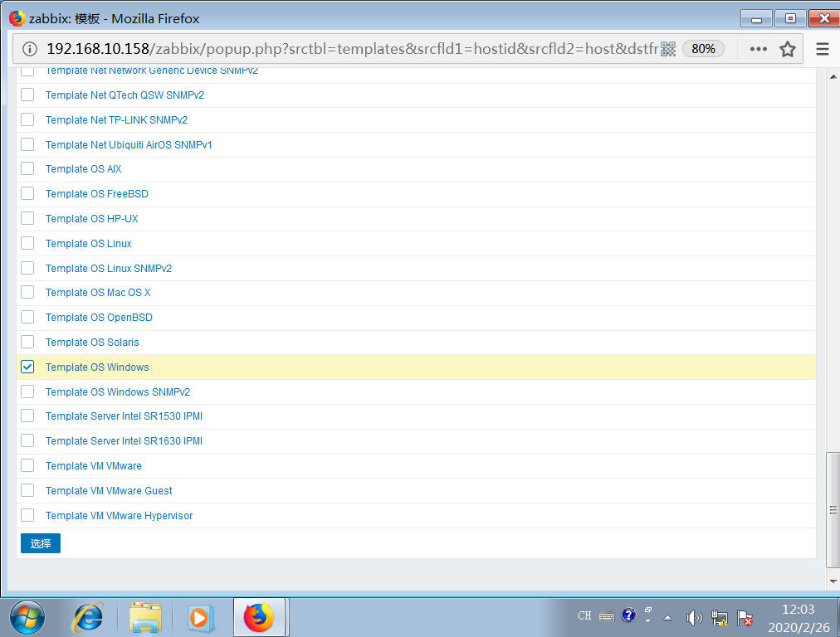Image resolution: width=840 pixels, height=637 pixels.
Task: Select the Template OS Linux checkbox
Action: [x=27, y=243]
